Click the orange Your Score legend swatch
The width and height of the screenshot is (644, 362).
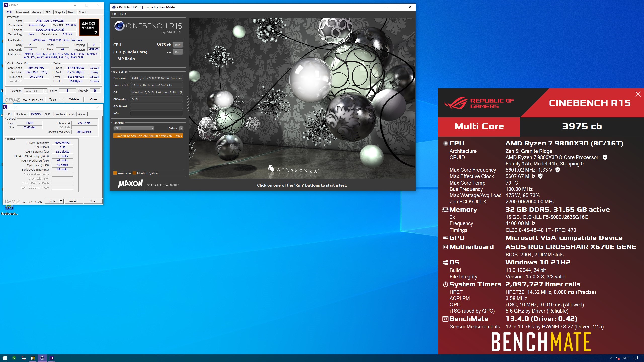tap(115, 173)
